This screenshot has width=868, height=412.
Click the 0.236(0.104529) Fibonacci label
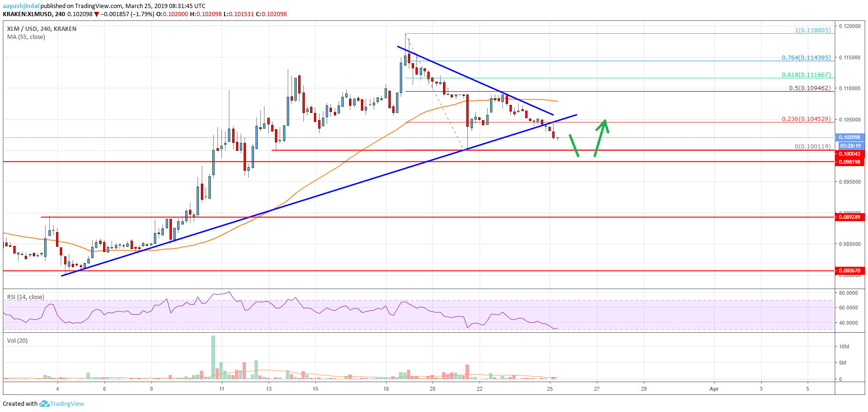point(806,119)
